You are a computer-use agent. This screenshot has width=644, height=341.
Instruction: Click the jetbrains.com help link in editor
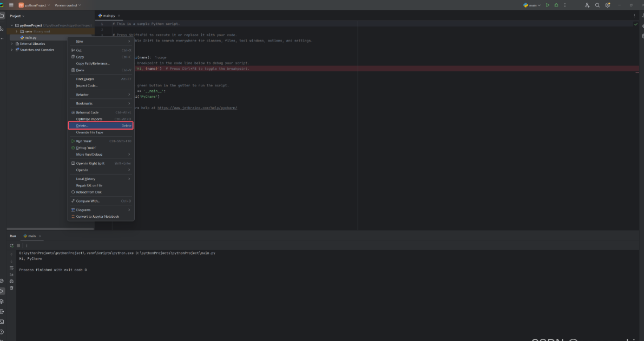(197, 108)
